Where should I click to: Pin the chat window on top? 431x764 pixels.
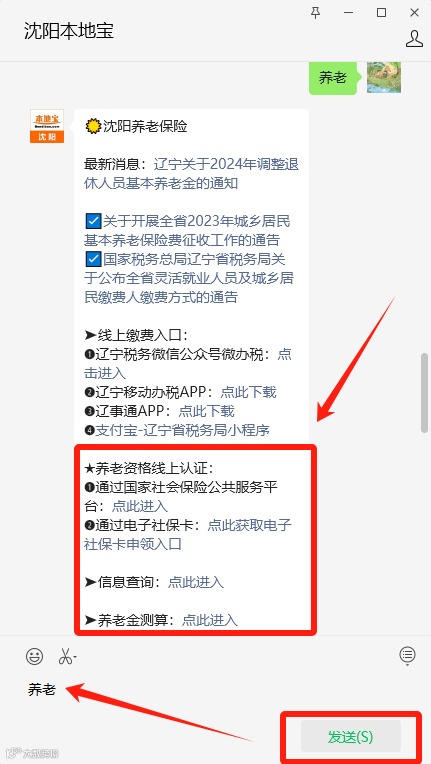tap(316, 13)
